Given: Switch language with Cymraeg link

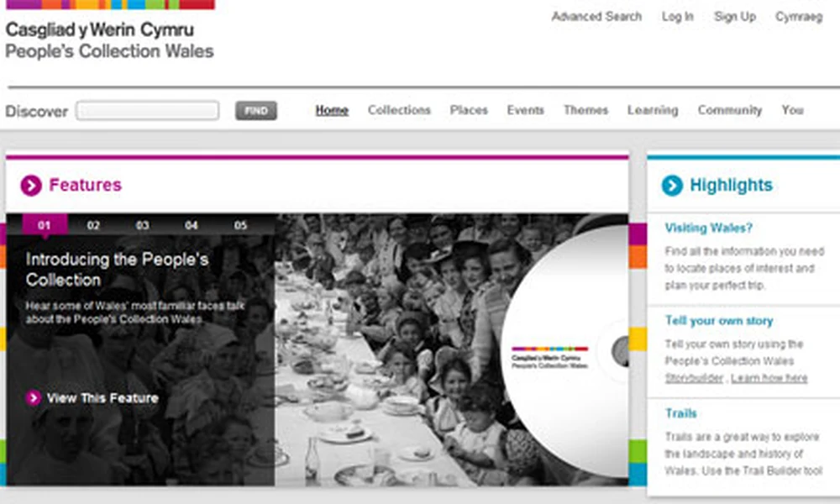Looking at the screenshot, I should (x=799, y=17).
